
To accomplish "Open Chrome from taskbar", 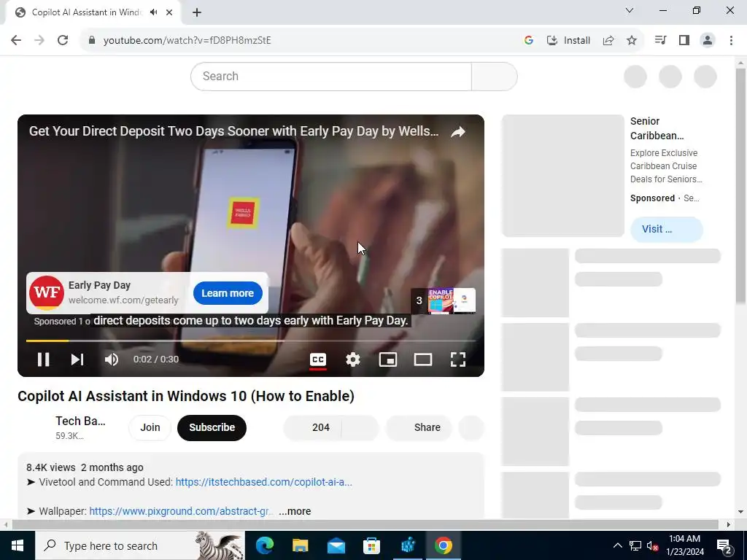I will point(443,545).
